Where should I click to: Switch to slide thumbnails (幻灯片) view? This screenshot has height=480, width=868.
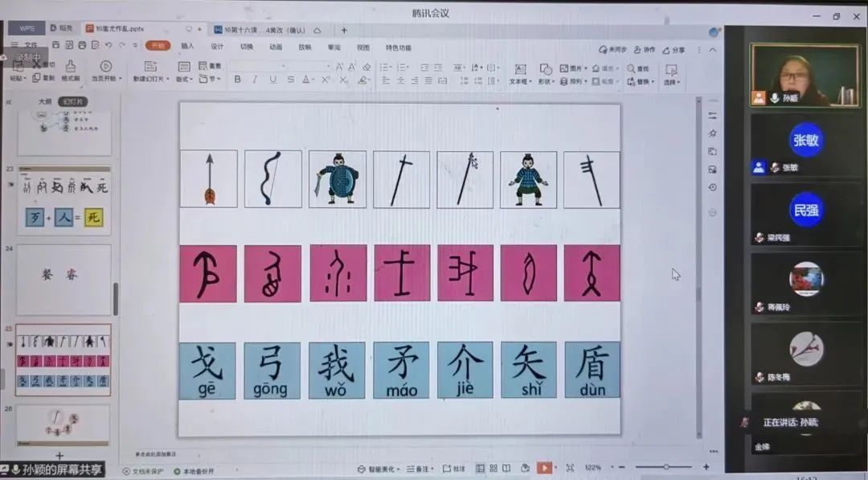pyautogui.click(x=73, y=101)
